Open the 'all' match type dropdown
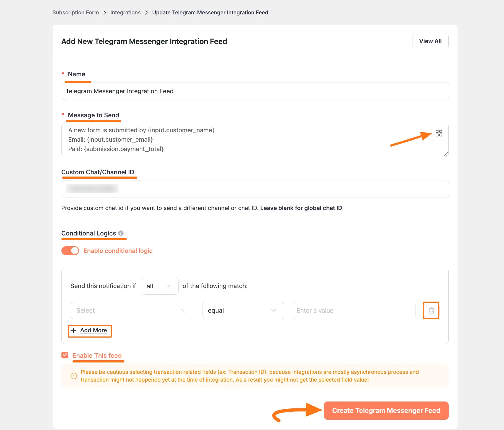Image resolution: width=504 pixels, height=430 pixels. 160,286
